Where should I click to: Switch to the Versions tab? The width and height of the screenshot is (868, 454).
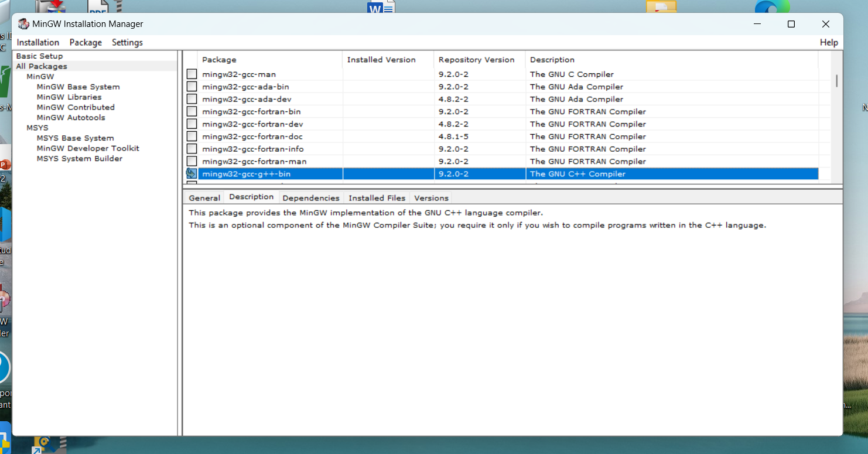coord(431,198)
